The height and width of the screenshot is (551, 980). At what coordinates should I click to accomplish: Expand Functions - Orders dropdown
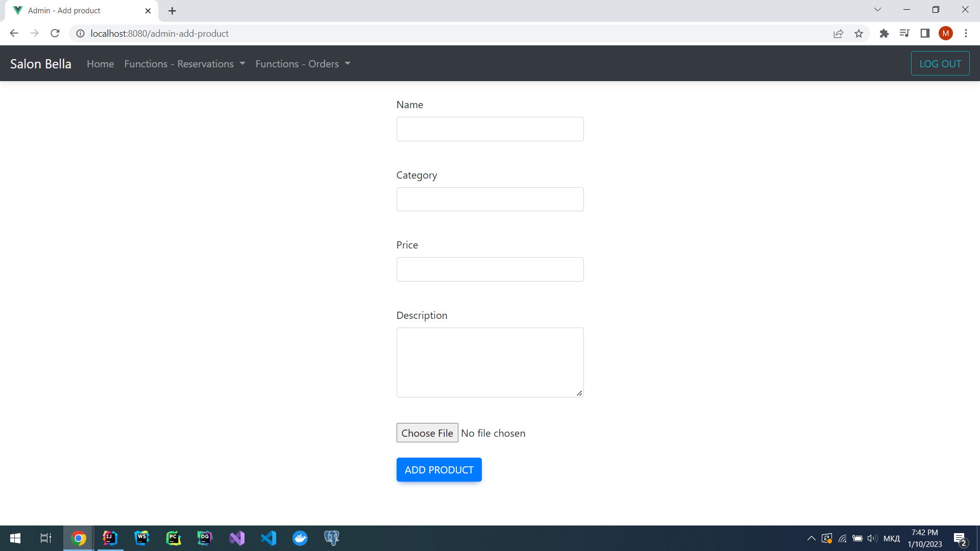[x=303, y=64]
